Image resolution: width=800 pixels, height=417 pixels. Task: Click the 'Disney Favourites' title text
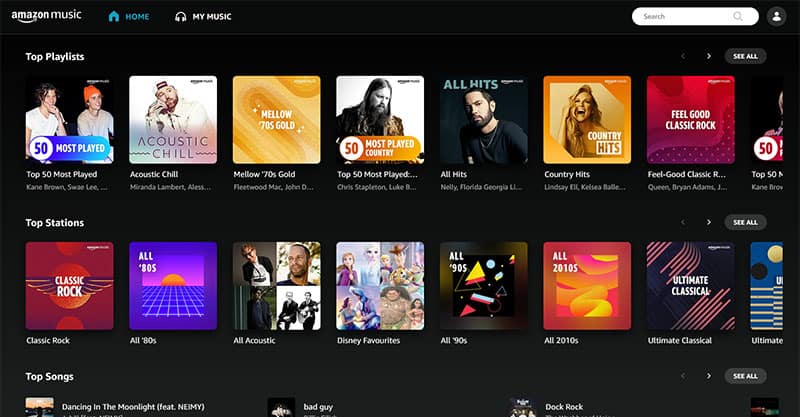pyautogui.click(x=368, y=340)
